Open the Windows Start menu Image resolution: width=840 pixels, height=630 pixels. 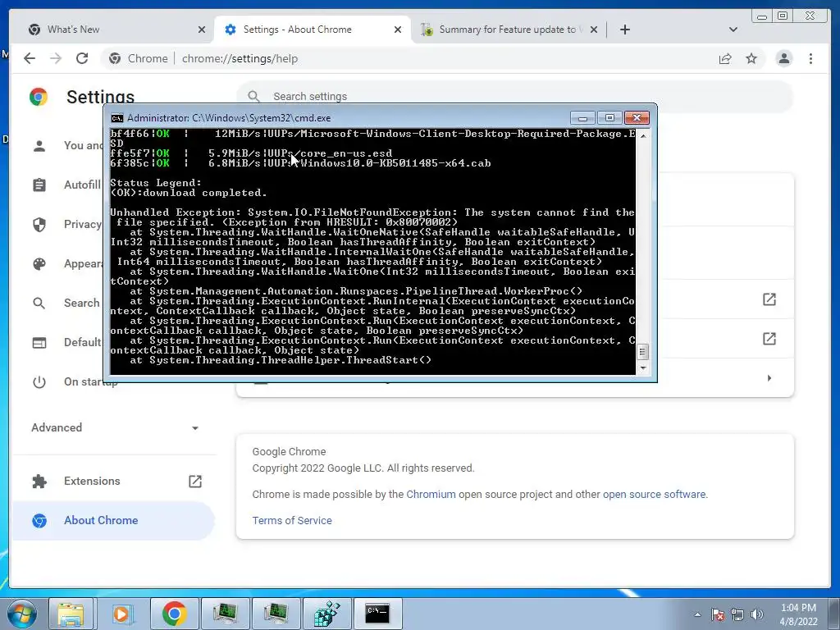click(x=22, y=614)
